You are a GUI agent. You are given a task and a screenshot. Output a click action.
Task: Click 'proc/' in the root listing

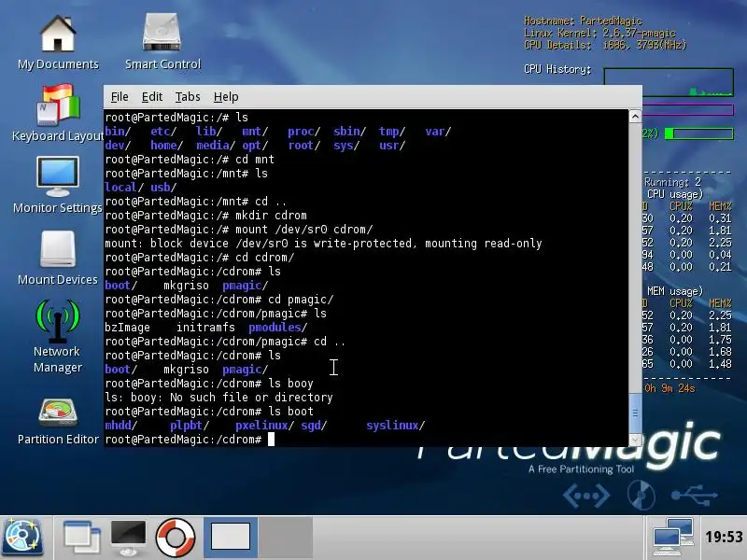point(304,132)
